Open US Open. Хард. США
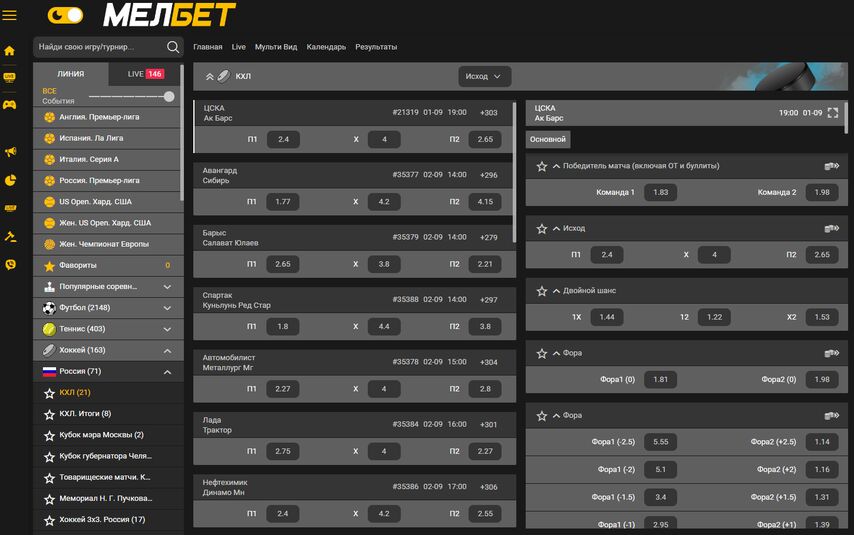 (107, 202)
